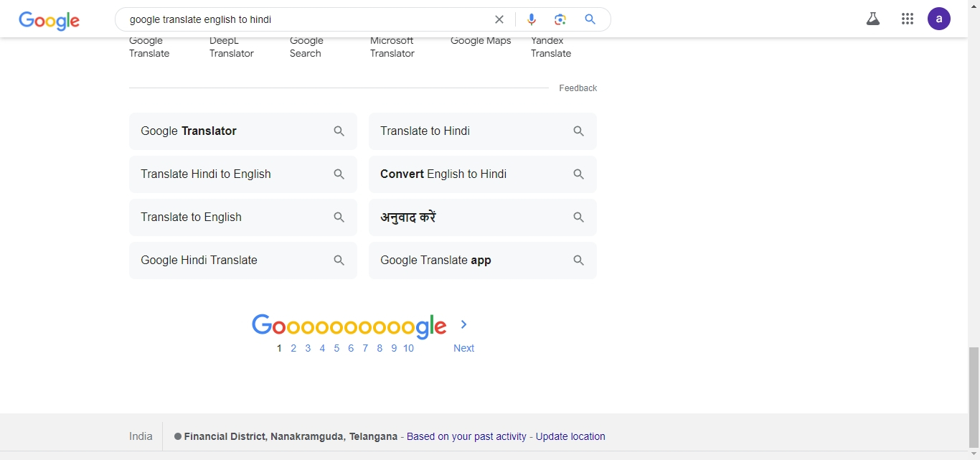
Task: Click the next page chevron arrow
Action: point(464,324)
